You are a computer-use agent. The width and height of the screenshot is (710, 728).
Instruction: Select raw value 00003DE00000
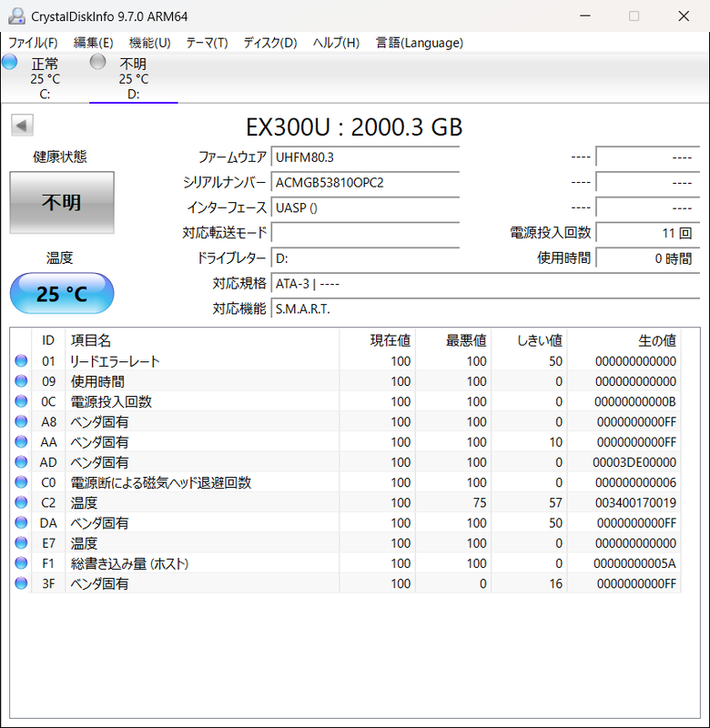(x=634, y=462)
